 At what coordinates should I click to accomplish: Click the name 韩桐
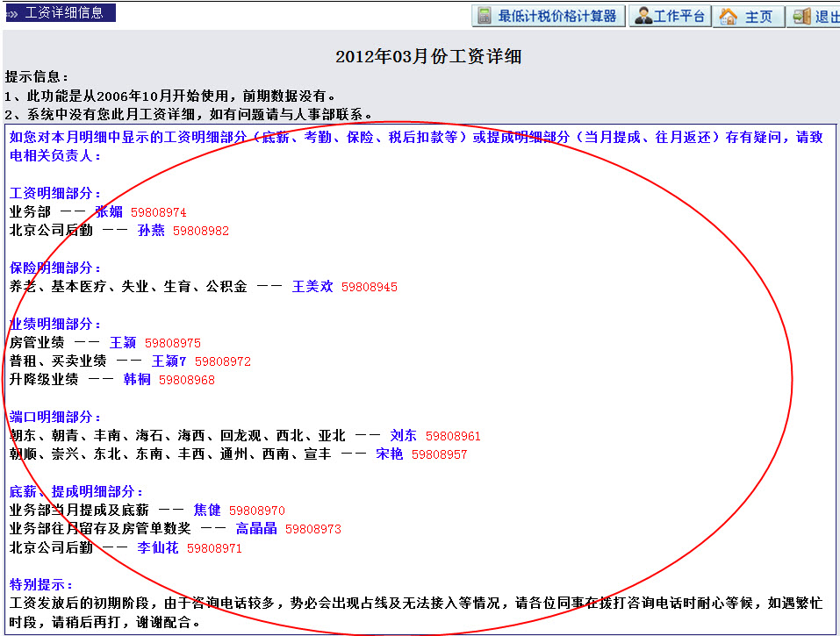tap(137, 380)
